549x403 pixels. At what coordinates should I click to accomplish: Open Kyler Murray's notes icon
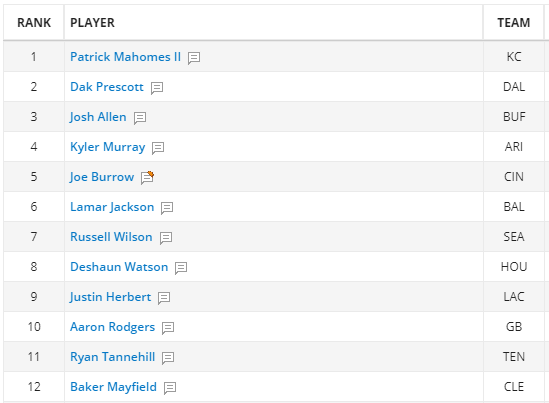[x=158, y=148]
